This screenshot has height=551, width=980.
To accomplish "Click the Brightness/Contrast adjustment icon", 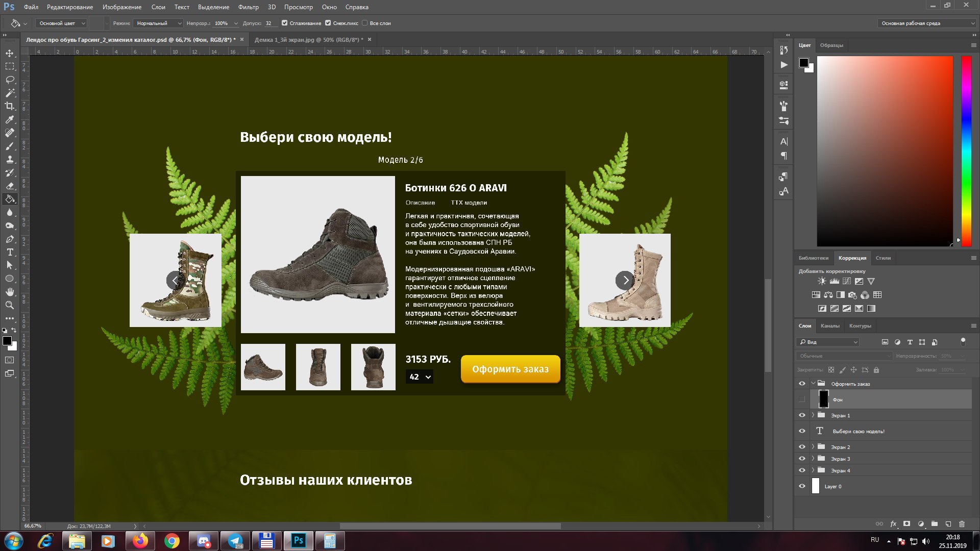I will tap(821, 281).
